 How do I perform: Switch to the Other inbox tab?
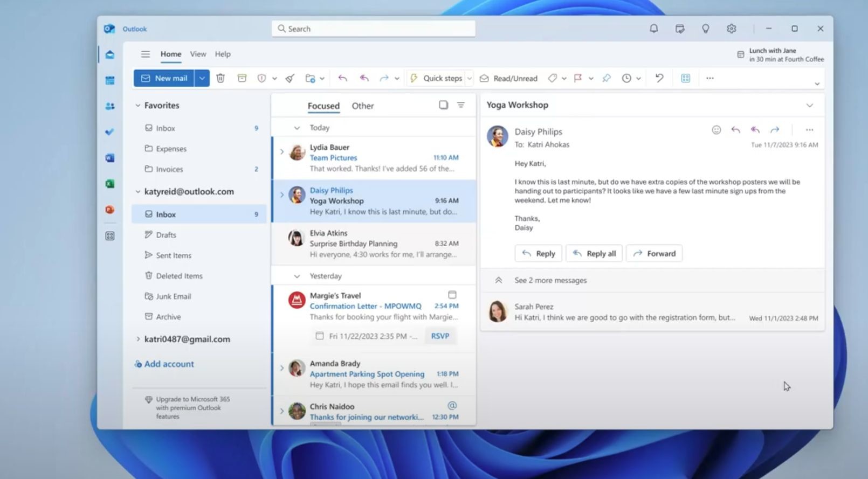tap(362, 106)
